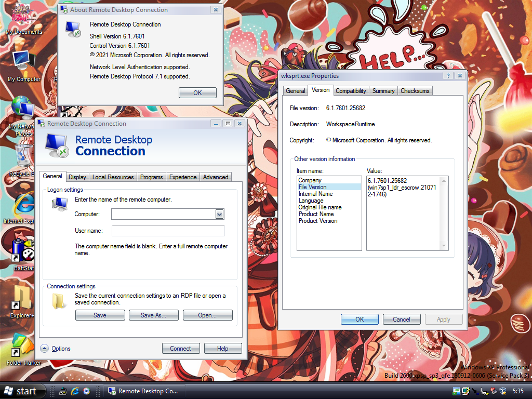Click the Computer name combo box field
This screenshot has height=399, width=532.
coord(168,214)
